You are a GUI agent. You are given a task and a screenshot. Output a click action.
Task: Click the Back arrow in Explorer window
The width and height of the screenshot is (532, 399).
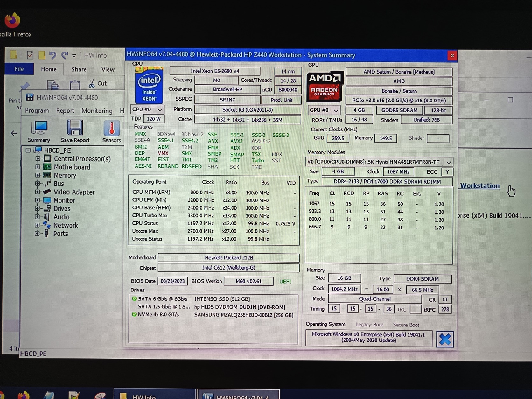pyautogui.click(x=14, y=133)
